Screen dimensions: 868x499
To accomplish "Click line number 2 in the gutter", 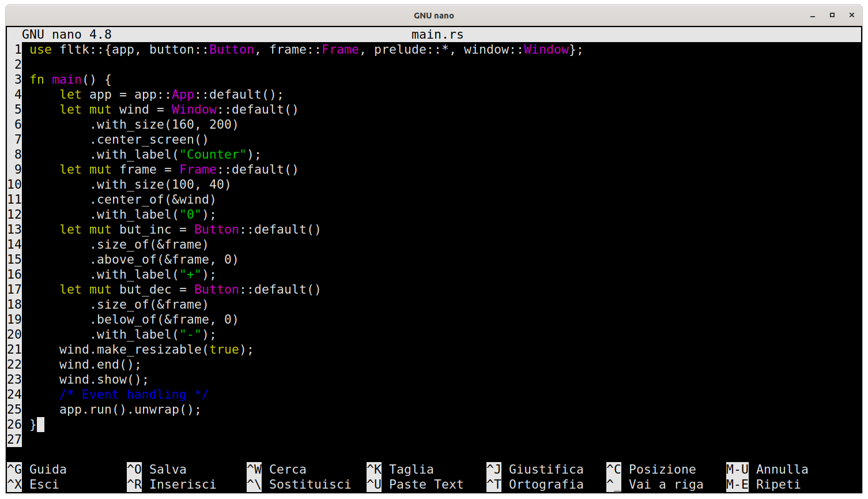I will pos(18,65).
